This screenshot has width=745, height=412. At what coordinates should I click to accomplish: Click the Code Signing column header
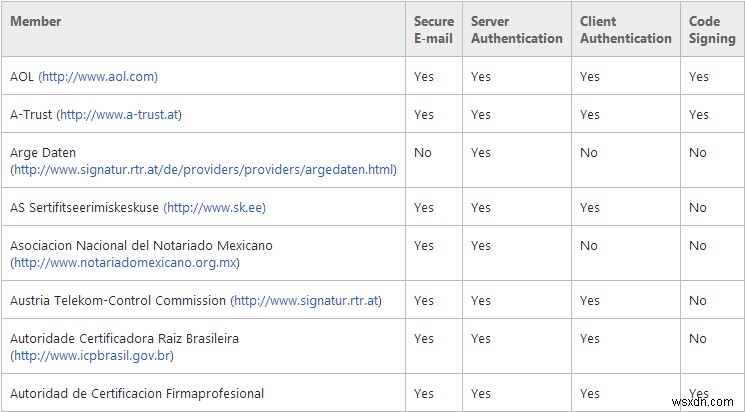tap(711, 29)
